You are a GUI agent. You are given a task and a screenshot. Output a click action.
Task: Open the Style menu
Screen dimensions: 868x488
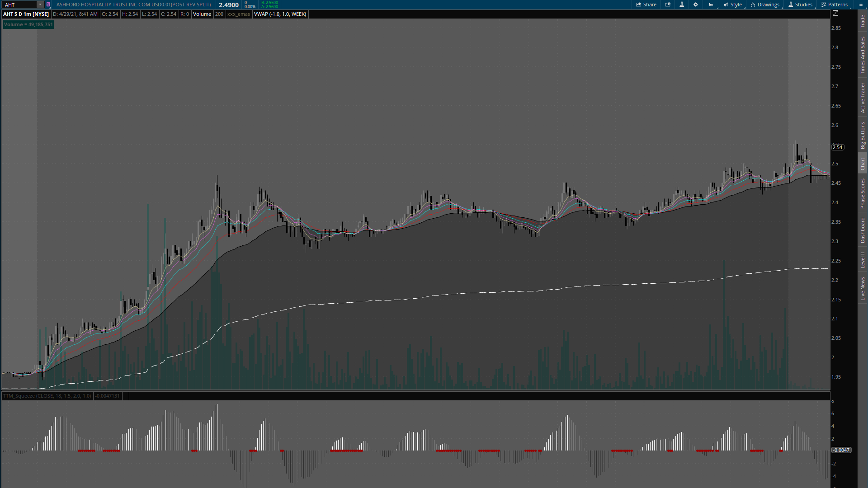(x=733, y=5)
